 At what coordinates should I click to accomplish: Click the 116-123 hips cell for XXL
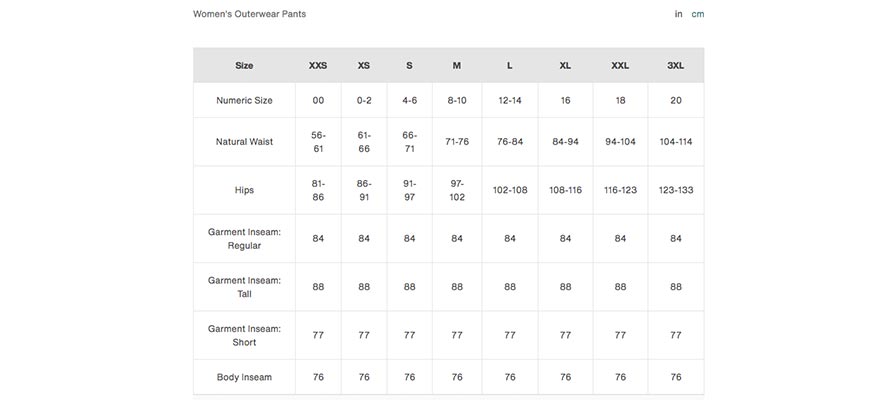(620, 190)
